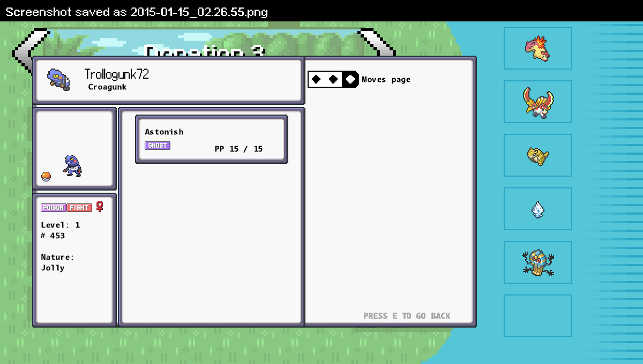Select the flame-backed Pokémon in first party slot
643x364 pixels.
pos(537,48)
